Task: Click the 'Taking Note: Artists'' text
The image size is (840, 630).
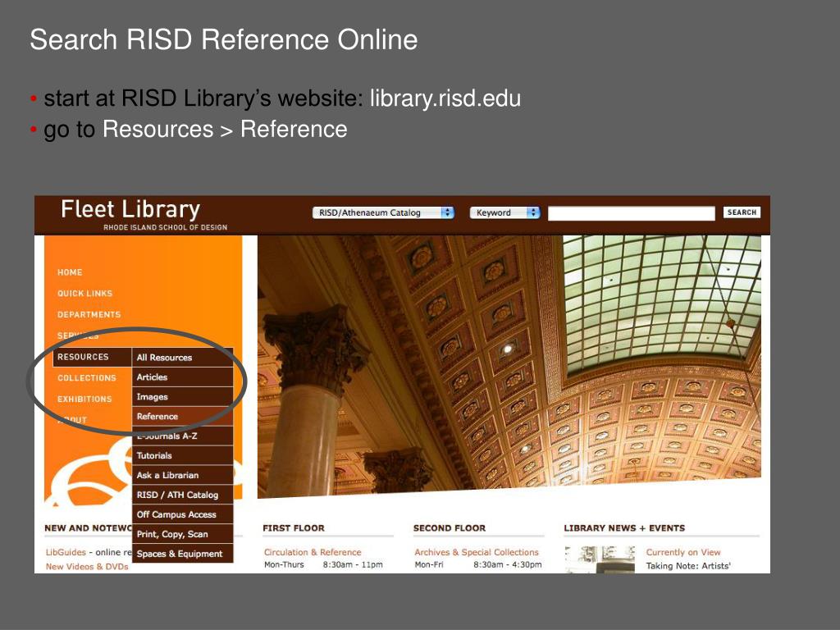Action: coord(688,566)
